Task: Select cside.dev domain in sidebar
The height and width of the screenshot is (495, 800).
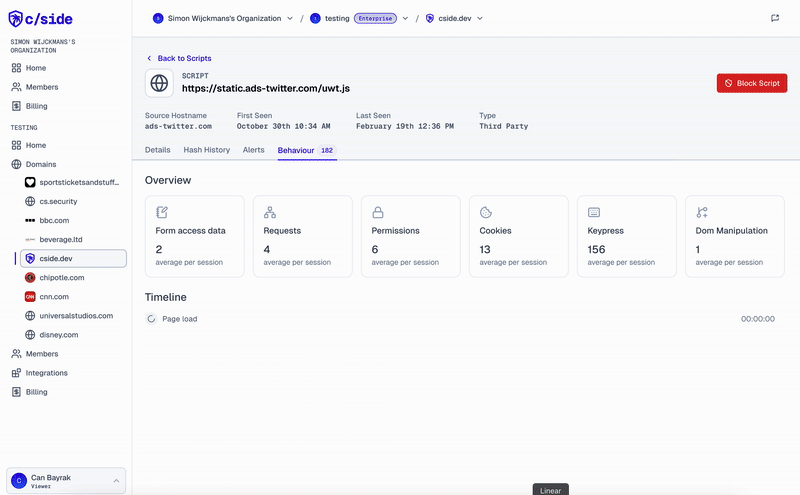Action: pos(73,259)
